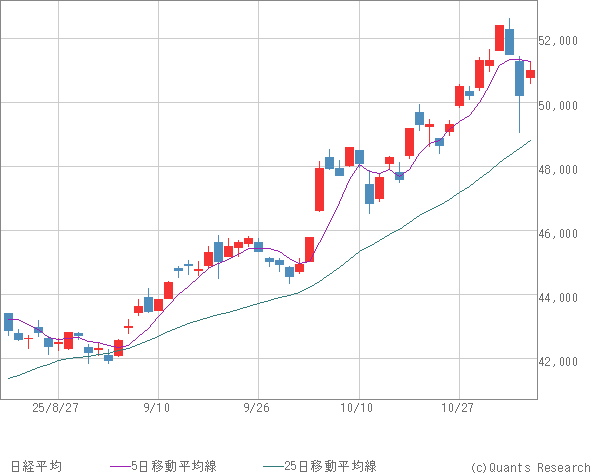
Task: Click the teal 25-day legend line swatch
Action: (269, 466)
